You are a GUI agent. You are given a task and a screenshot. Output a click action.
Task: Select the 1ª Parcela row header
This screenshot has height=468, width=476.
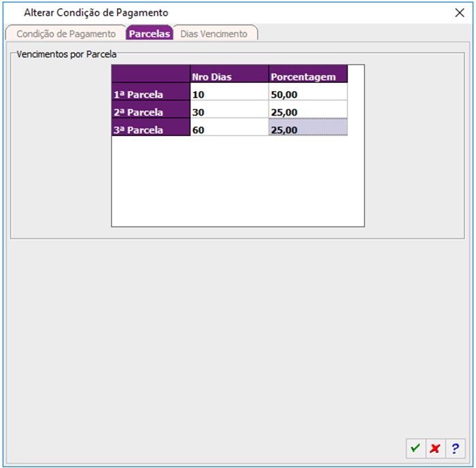pyautogui.click(x=151, y=92)
